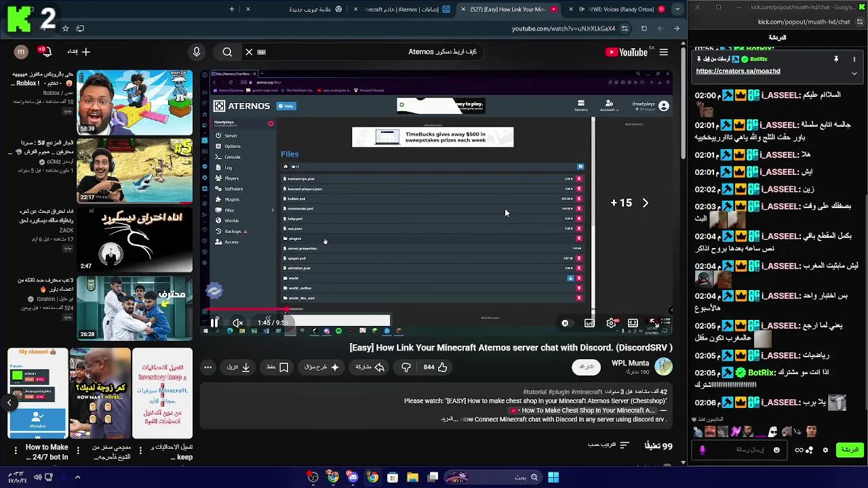Open shark game video thumbnail 22:17
The width and height of the screenshot is (868, 488).
coord(134,171)
